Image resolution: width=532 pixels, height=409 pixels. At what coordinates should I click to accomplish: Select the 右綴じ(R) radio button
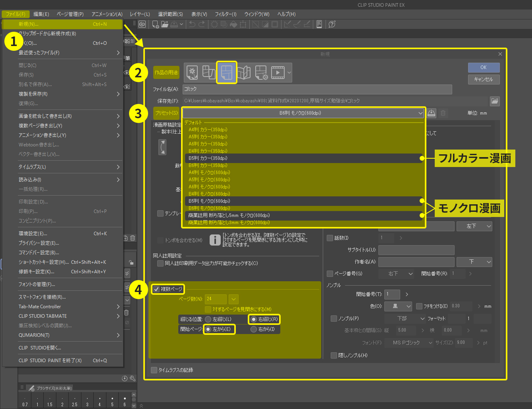tap(254, 319)
